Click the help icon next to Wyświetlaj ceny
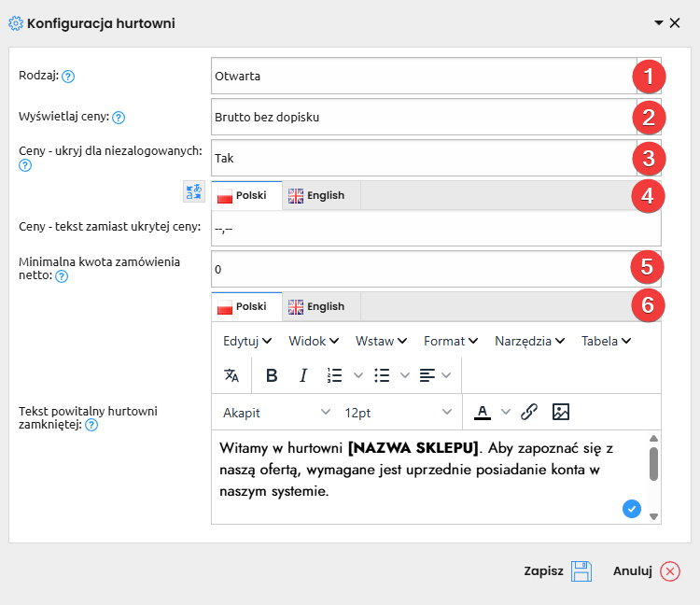Screen dimensions: 700x605 [119, 118]
